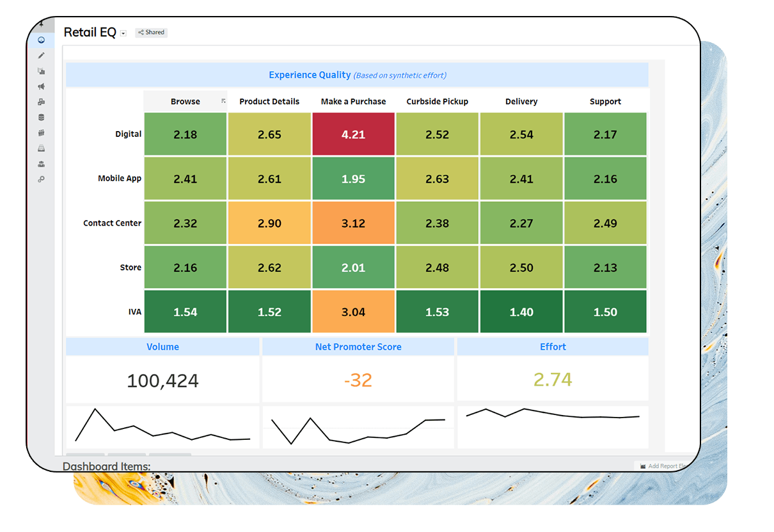Select the inbox tray icon in sidebar
774x532 pixels.
pyautogui.click(x=41, y=148)
